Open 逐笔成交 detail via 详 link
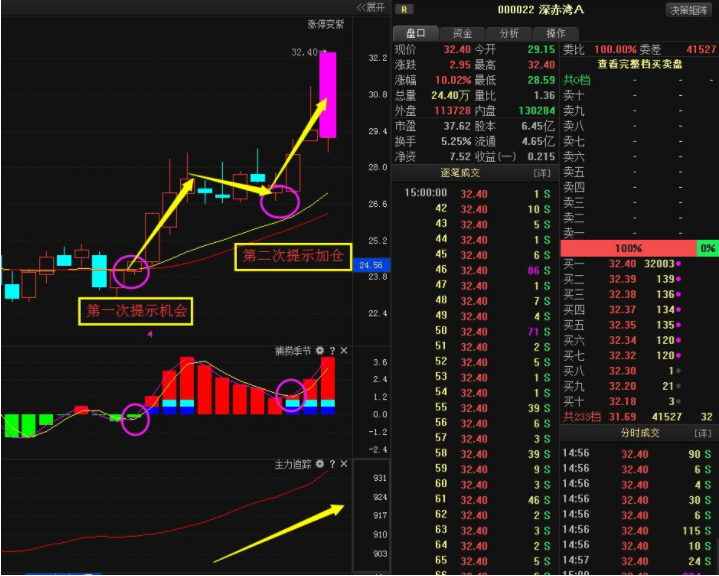Image resolution: width=719 pixels, height=576 pixels. [542, 173]
